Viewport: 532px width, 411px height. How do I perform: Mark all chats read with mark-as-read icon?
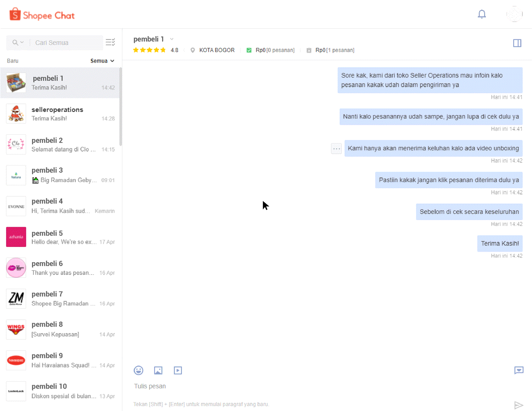(x=110, y=42)
